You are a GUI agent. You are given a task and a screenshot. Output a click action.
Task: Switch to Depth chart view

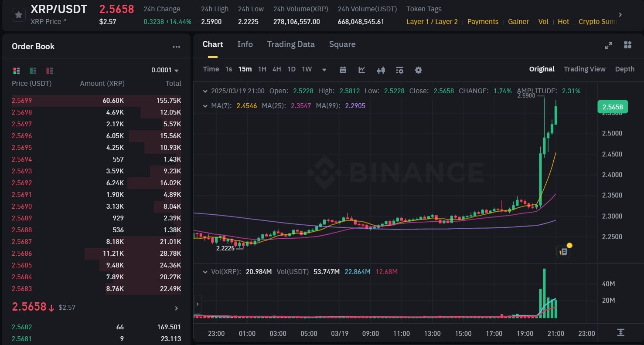click(x=625, y=69)
